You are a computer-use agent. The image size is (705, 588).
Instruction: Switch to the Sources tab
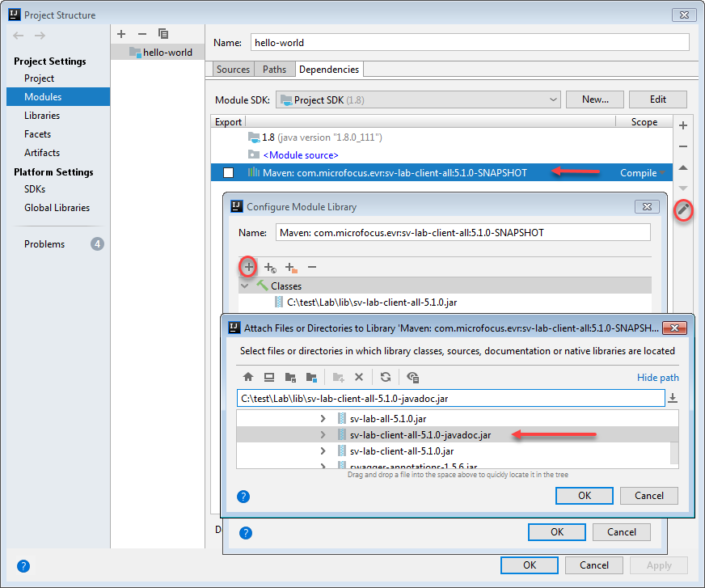(x=233, y=70)
